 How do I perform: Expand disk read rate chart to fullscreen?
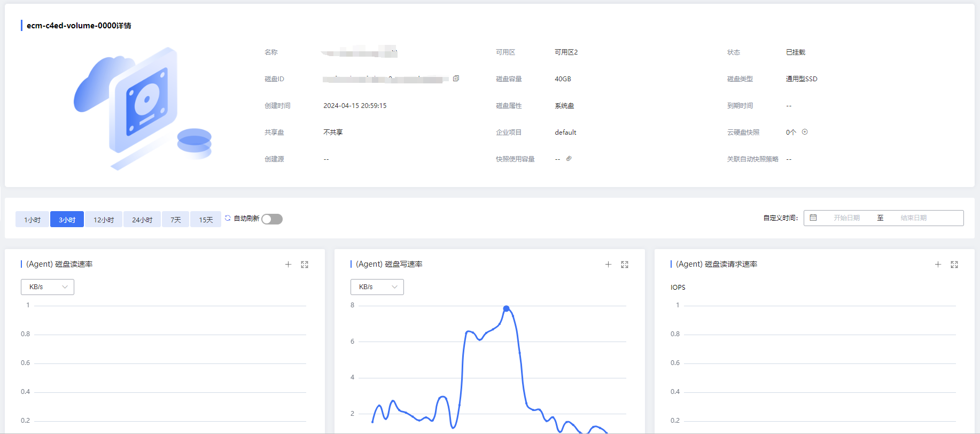(305, 265)
